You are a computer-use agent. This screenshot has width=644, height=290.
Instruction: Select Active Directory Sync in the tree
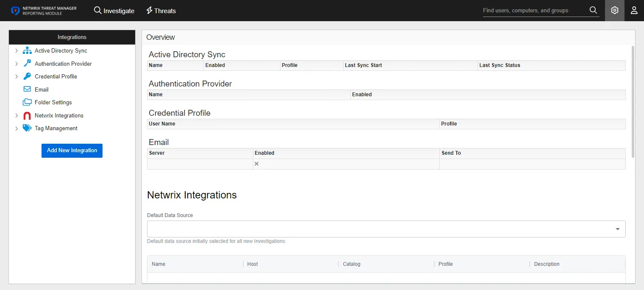click(x=61, y=50)
